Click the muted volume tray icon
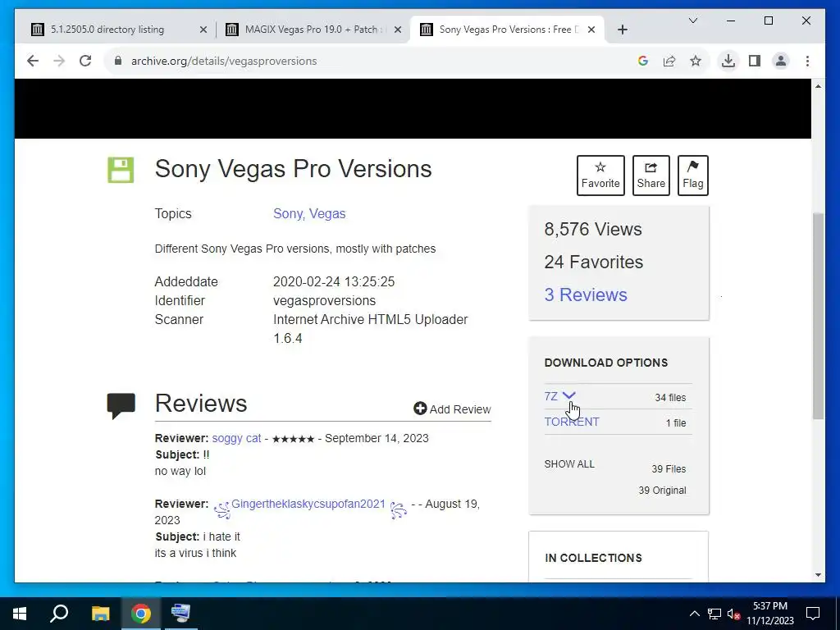Image resolution: width=840 pixels, height=630 pixels. [x=734, y=614]
